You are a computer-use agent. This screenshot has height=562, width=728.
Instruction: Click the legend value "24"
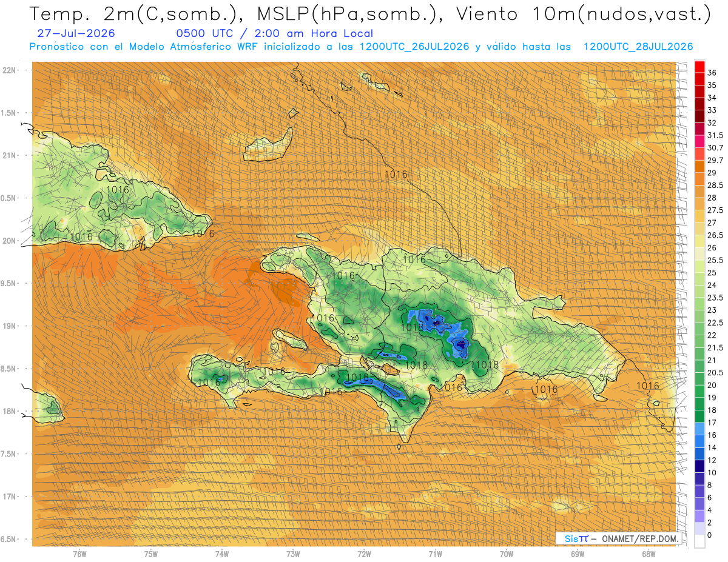click(x=712, y=286)
